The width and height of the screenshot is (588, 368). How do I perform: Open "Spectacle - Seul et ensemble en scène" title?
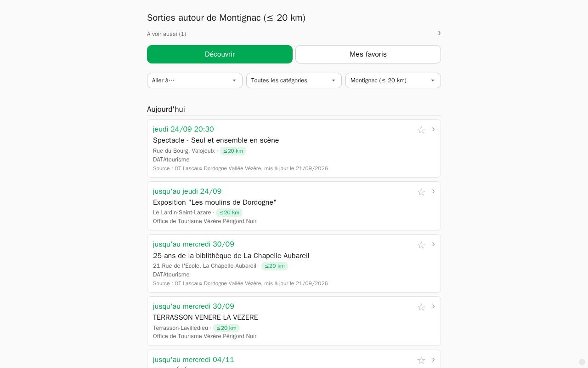216,140
